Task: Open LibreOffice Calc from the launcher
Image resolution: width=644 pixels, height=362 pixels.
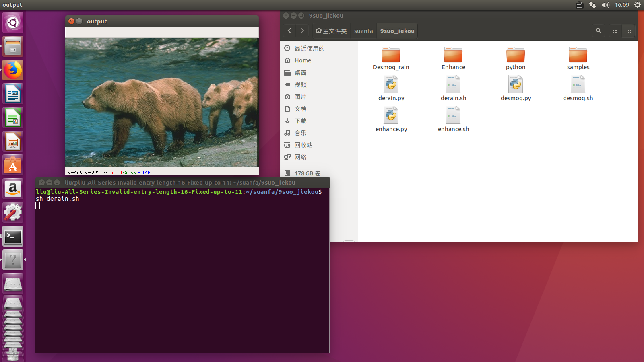Action: (x=13, y=117)
